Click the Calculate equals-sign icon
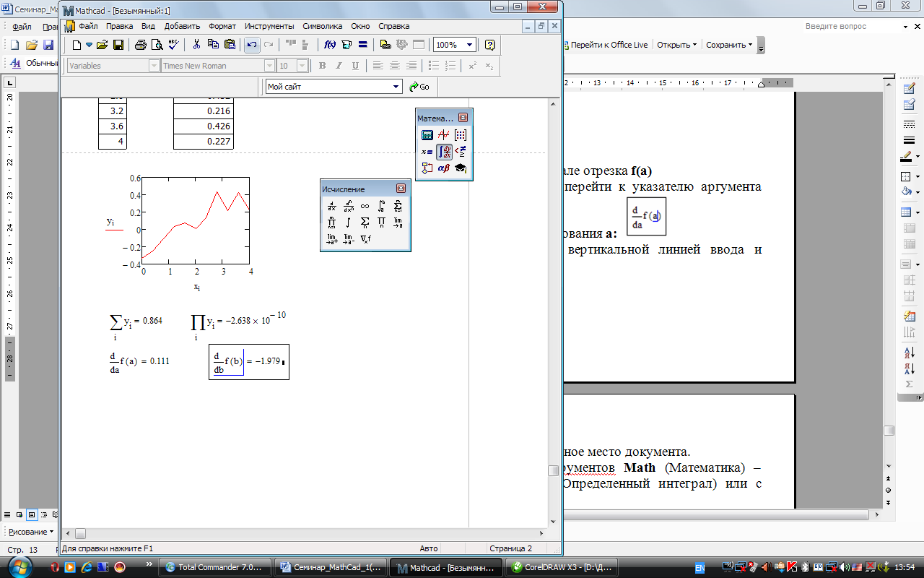Viewport: 924px width, 578px height. [362, 45]
